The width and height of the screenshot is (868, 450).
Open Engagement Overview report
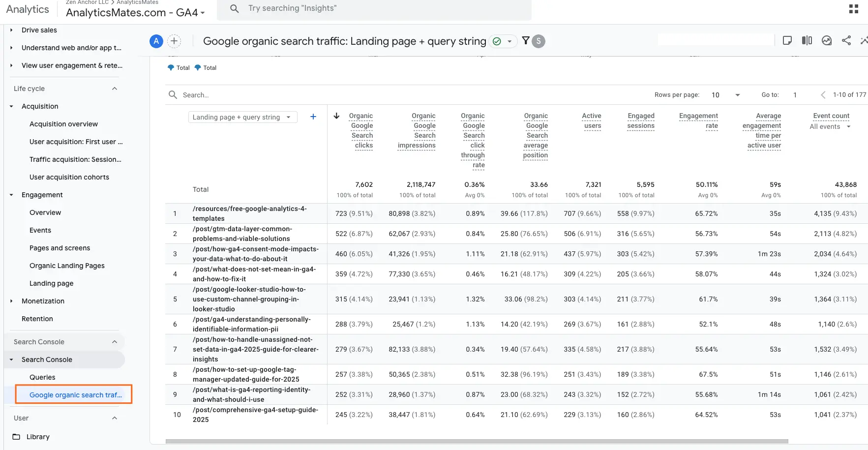pyautogui.click(x=45, y=212)
